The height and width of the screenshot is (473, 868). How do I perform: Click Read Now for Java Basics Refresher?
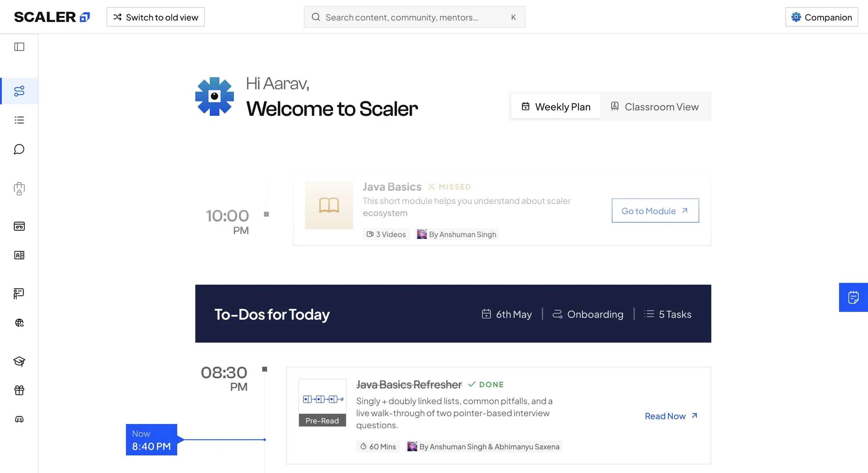671,416
